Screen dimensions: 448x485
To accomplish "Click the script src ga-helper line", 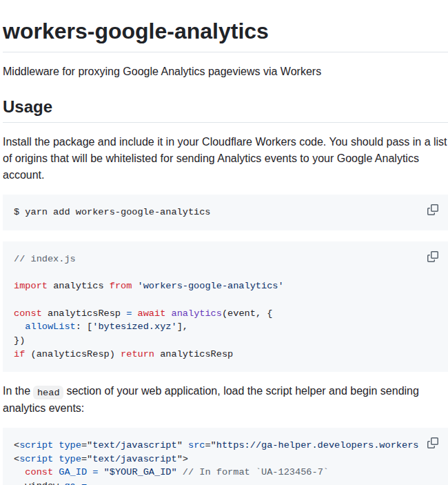I will 216,445.
